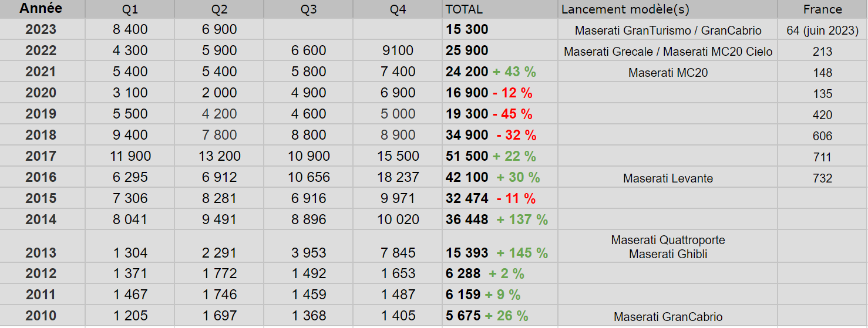The width and height of the screenshot is (868, 328).
Task: Click the 13 200 cell in Q2
Action: coord(219,156)
